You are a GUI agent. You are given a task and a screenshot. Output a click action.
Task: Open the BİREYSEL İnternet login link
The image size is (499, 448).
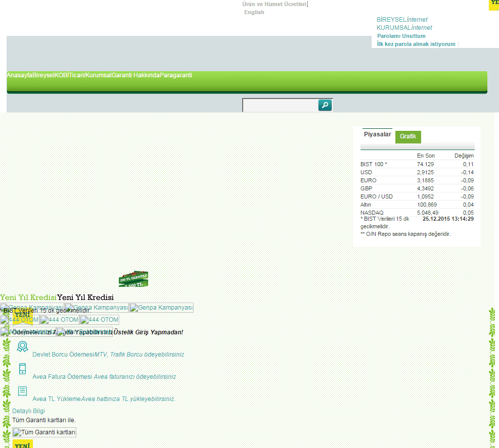pos(401,20)
